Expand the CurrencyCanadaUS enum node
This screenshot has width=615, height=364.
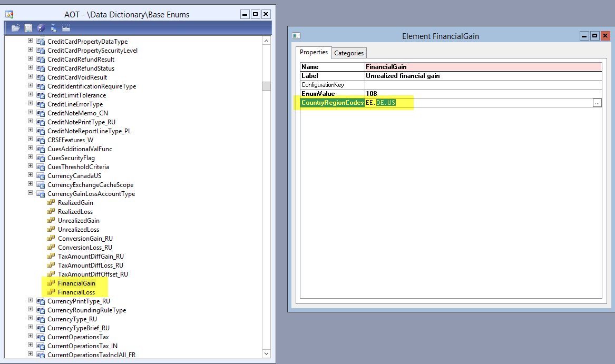click(30, 175)
